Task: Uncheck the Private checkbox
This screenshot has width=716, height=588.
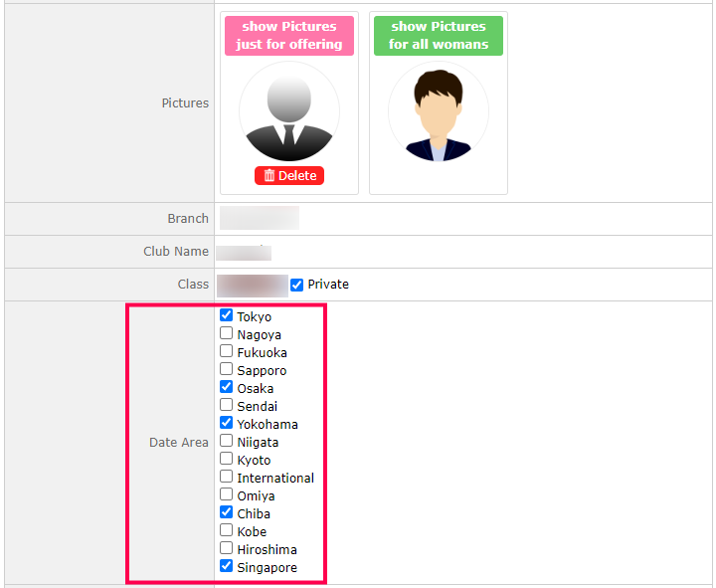Action: [296, 285]
